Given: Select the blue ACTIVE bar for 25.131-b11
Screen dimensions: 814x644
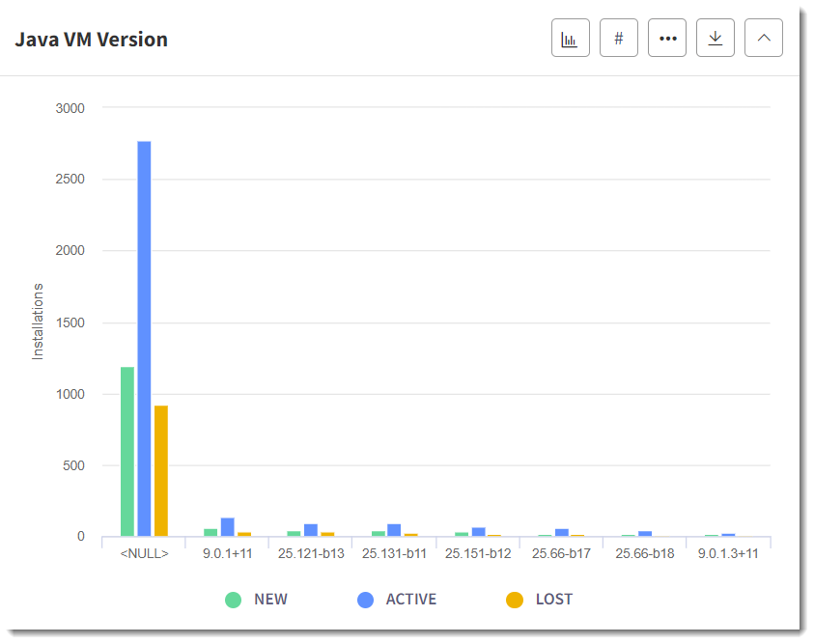Looking at the screenshot, I should (x=394, y=530).
